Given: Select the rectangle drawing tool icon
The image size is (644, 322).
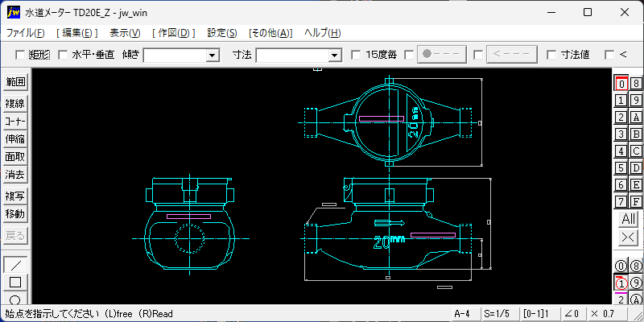Looking at the screenshot, I should point(15,283).
